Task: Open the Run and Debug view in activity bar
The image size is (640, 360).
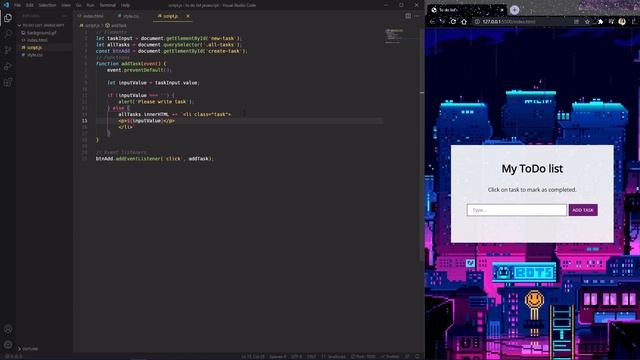Action: (x=8, y=66)
